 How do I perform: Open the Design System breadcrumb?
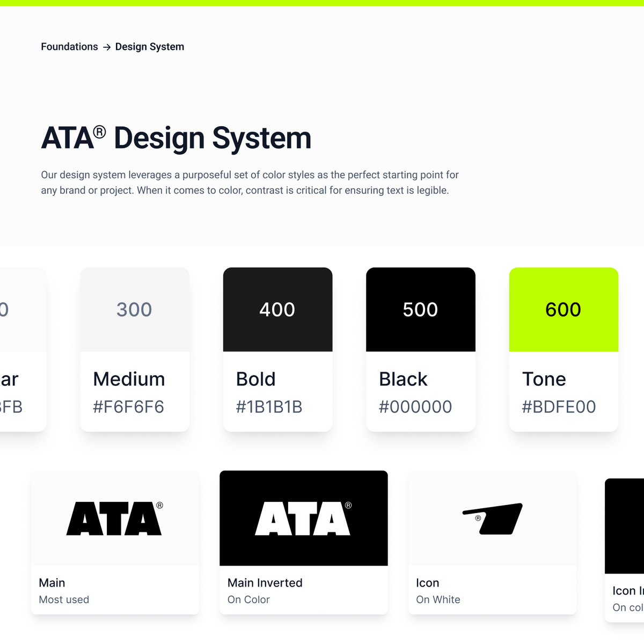pos(150,47)
